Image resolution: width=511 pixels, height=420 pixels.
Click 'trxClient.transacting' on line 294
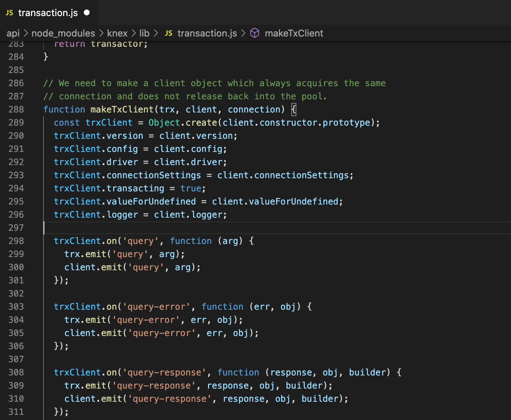click(109, 188)
